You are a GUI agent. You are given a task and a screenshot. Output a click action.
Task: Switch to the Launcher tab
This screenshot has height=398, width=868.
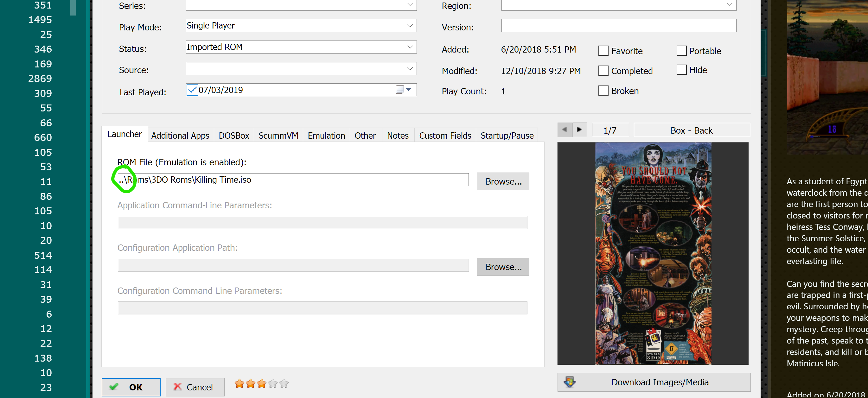124,134
